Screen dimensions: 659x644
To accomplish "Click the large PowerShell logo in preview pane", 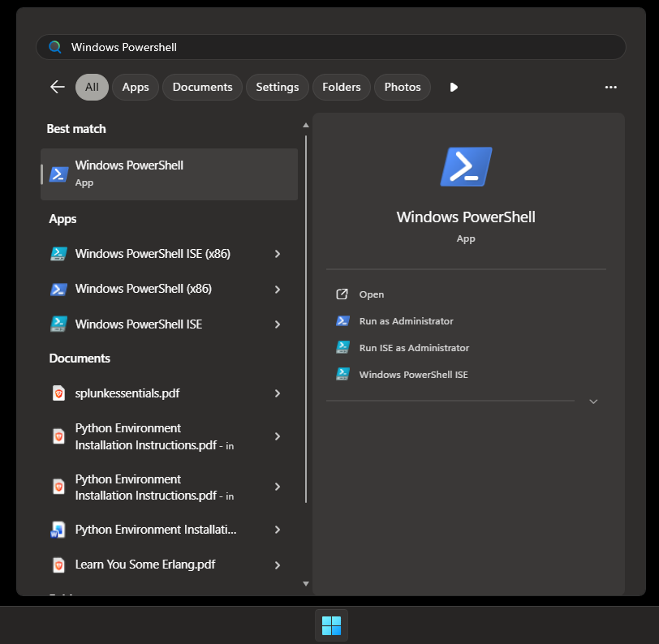I will [466, 166].
